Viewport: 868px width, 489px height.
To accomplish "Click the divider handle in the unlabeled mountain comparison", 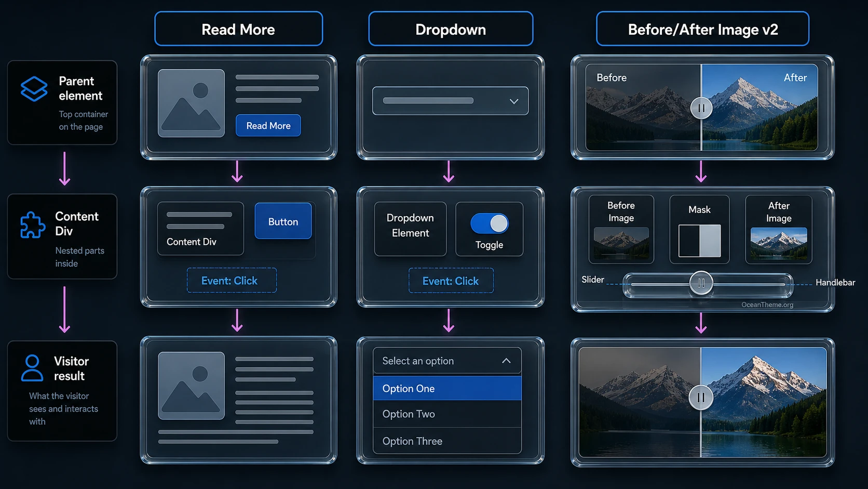I will pyautogui.click(x=701, y=398).
